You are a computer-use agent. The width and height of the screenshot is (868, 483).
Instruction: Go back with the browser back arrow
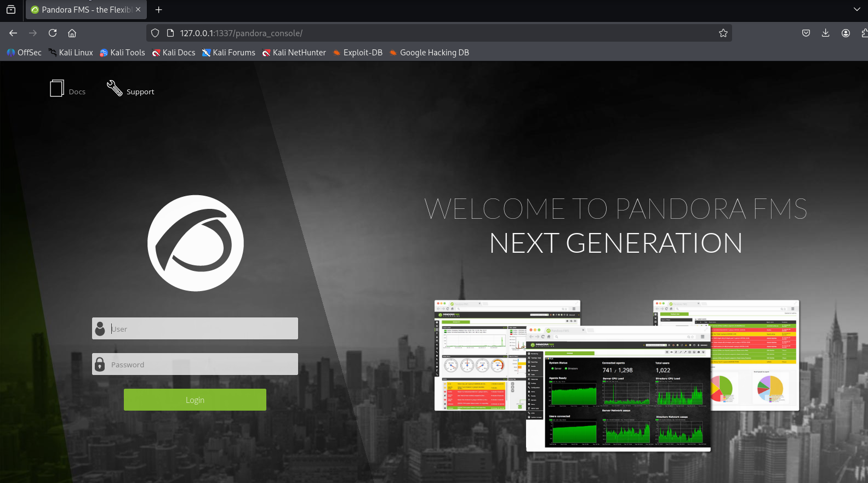(x=13, y=33)
